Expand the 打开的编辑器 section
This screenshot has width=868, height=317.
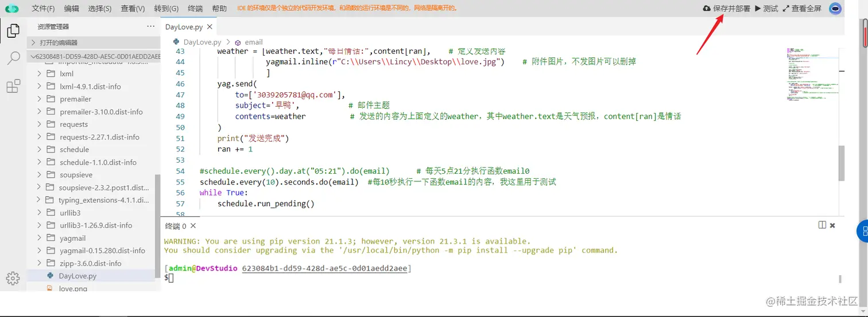pos(94,42)
